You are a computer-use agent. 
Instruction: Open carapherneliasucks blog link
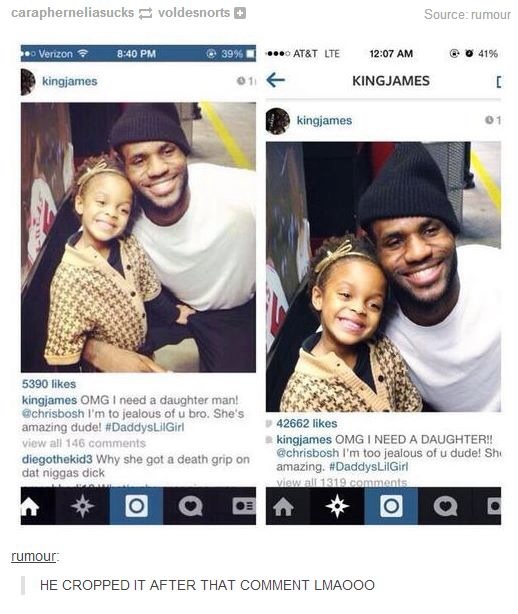coord(72,13)
